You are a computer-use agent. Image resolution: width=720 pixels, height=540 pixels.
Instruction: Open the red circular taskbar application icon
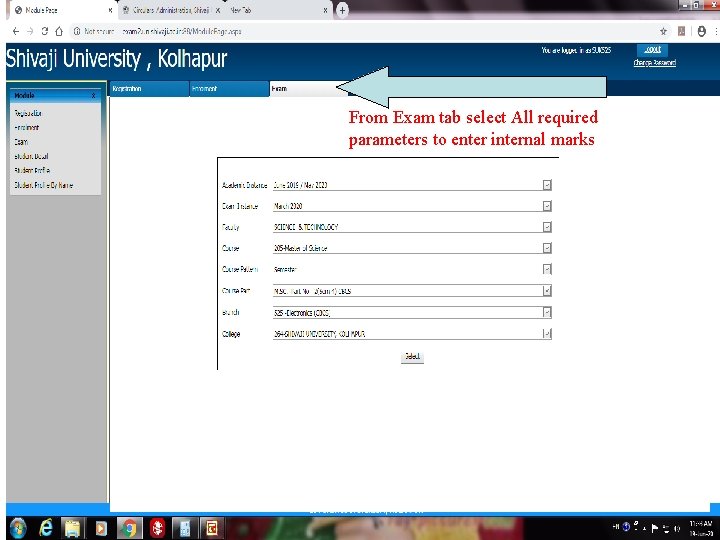(157, 529)
